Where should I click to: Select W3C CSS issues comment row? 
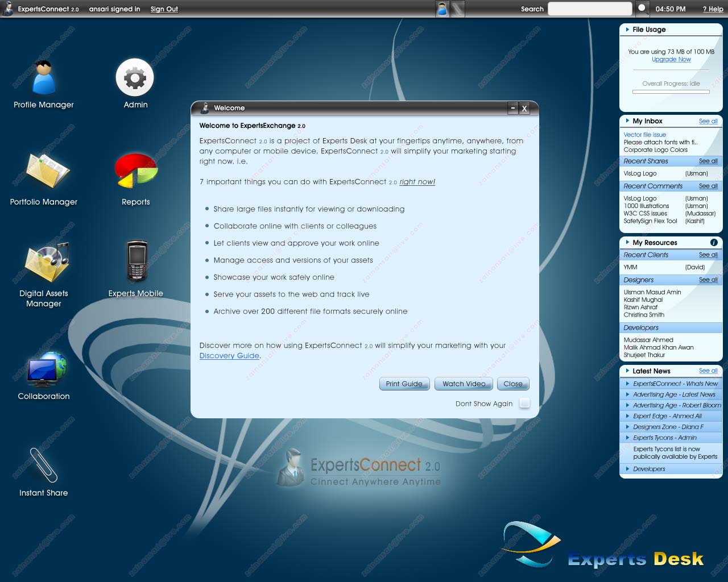coord(669,214)
